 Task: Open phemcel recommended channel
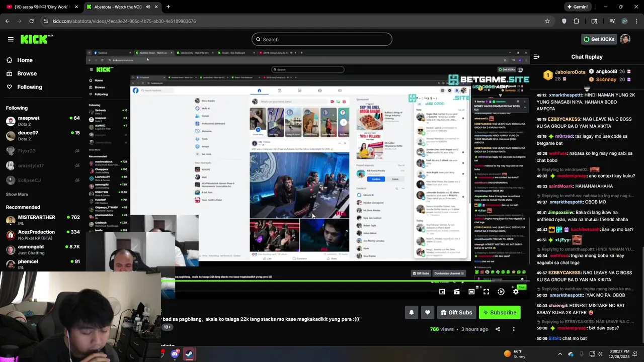[x=43, y=264]
